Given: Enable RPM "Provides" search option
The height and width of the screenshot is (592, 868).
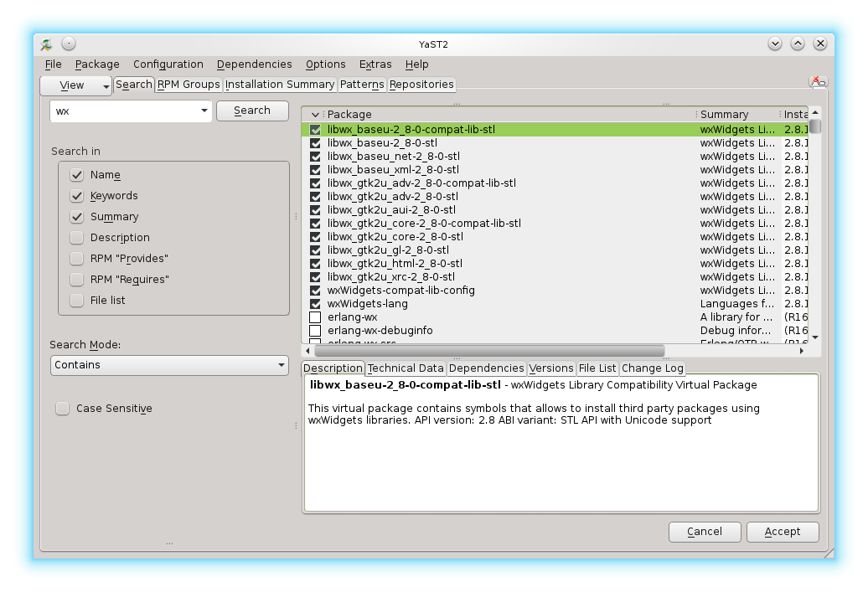Looking at the screenshot, I should click(x=77, y=259).
